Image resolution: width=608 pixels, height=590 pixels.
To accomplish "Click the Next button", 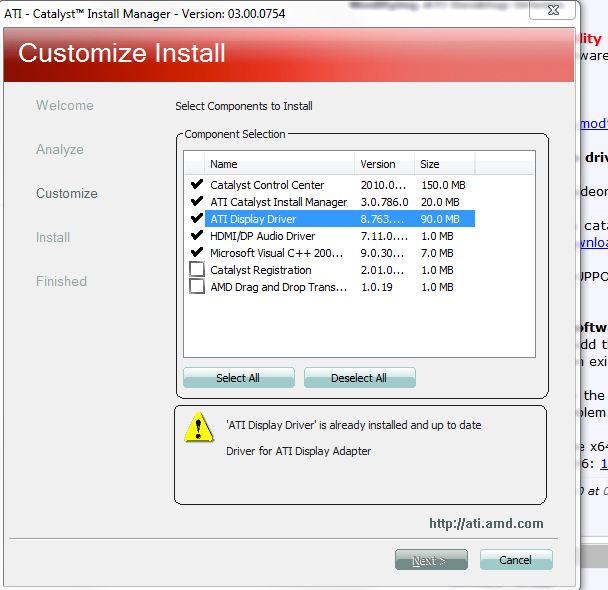I will (x=431, y=560).
